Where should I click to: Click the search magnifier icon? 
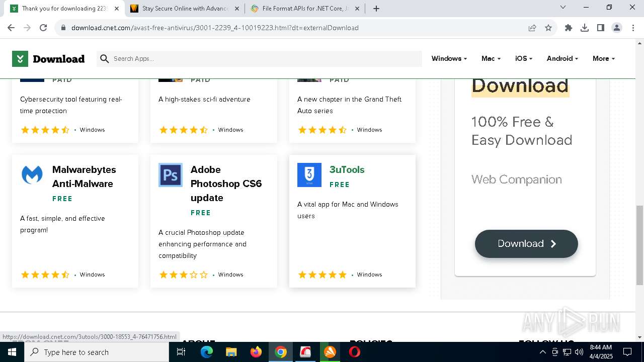[x=105, y=59]
